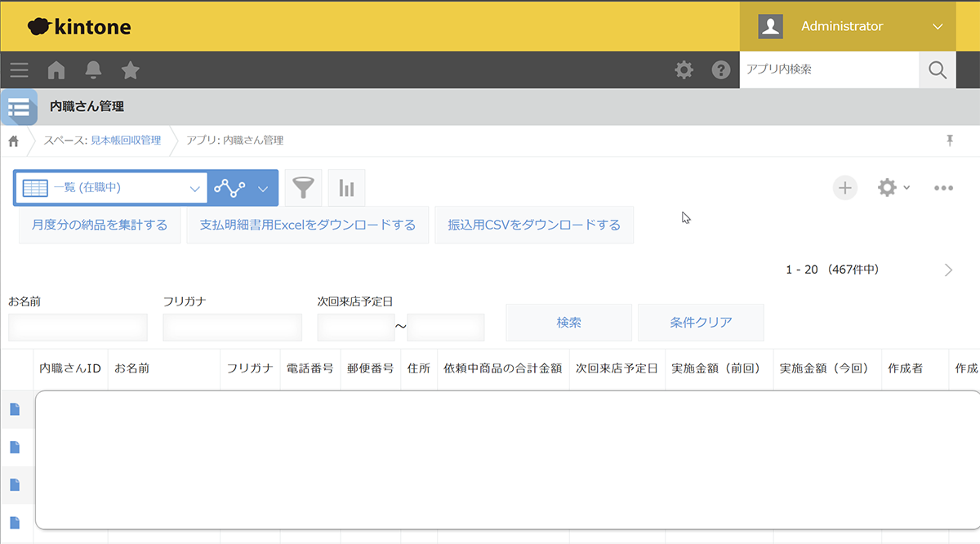Add a new record with plus icon

pos(845,188)
